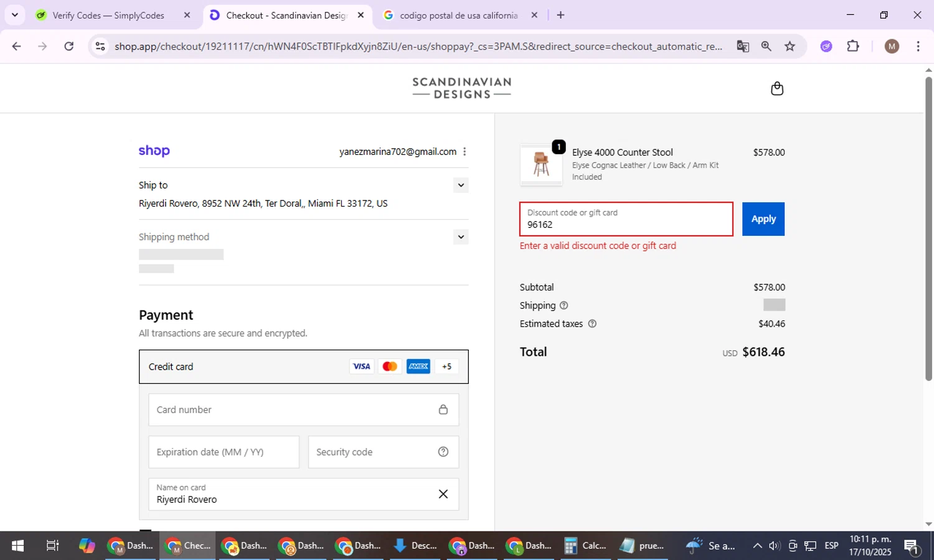Apply the discount code
Image resolution: width=934 pixels, height=560 pixels.
pyautogui.click(x=763, y=219)
